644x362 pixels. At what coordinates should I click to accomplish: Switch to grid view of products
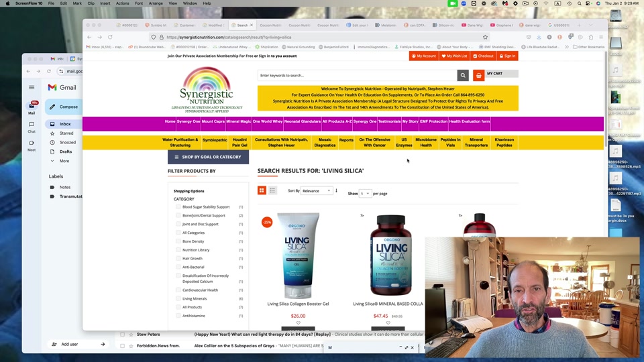pyautogui.click(x=262, y=191)
